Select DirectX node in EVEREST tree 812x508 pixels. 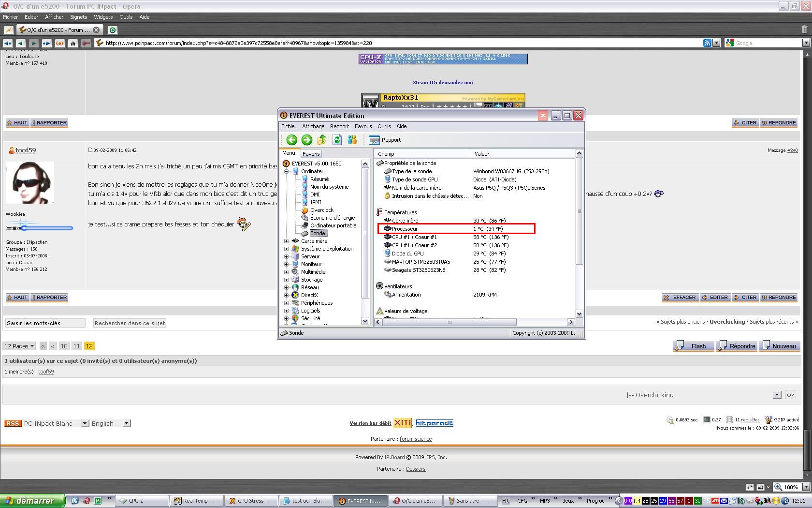click(309, 295)
